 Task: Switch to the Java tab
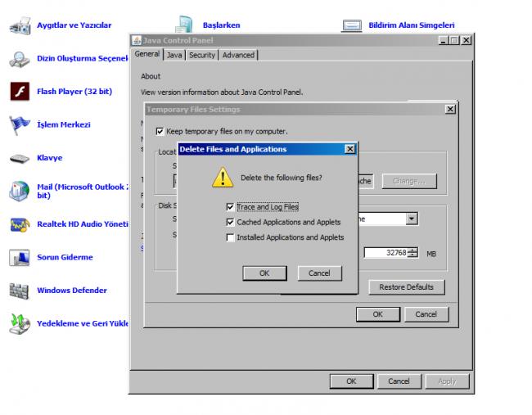(174, 55)
